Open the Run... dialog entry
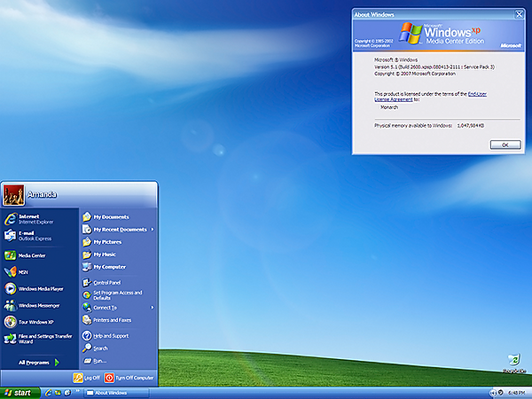This screenshot has height=399, width=532. point(99,361)
